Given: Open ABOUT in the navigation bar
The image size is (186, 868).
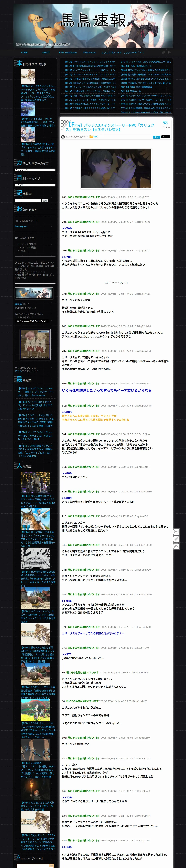Looking at the screenshot, I should 46,53.
